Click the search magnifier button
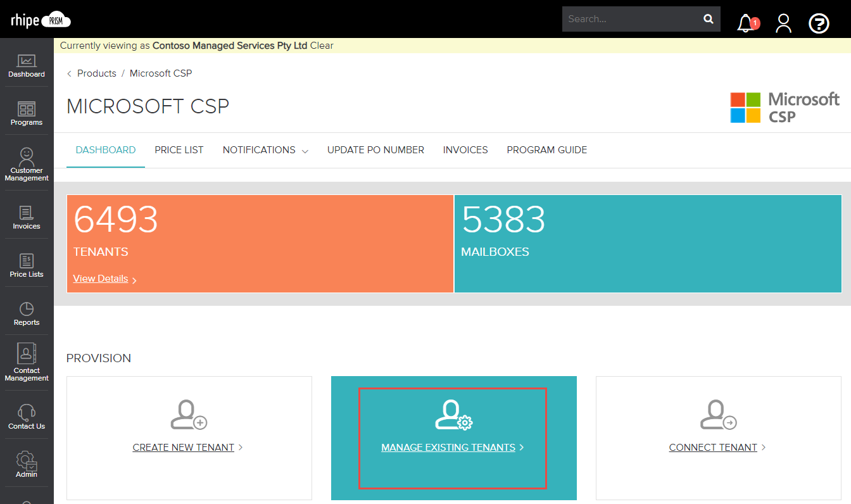Screen dimensions: 851x504 click(708, 19)
